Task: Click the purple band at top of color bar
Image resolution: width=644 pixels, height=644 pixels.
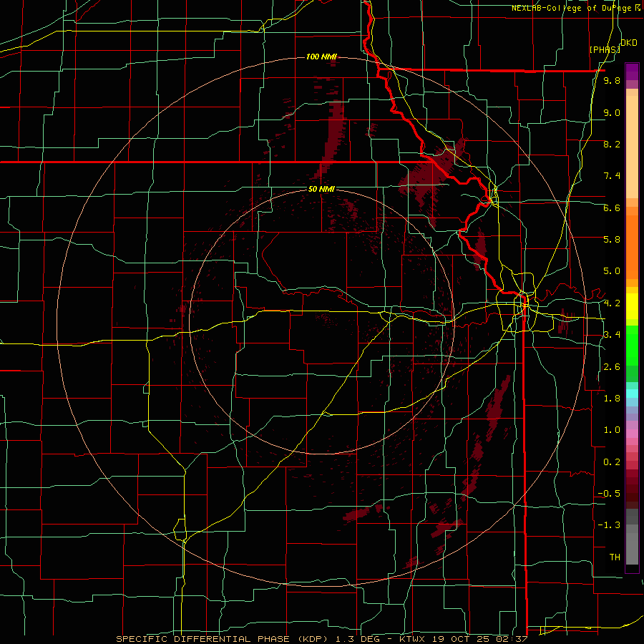Action: (632, 72)
